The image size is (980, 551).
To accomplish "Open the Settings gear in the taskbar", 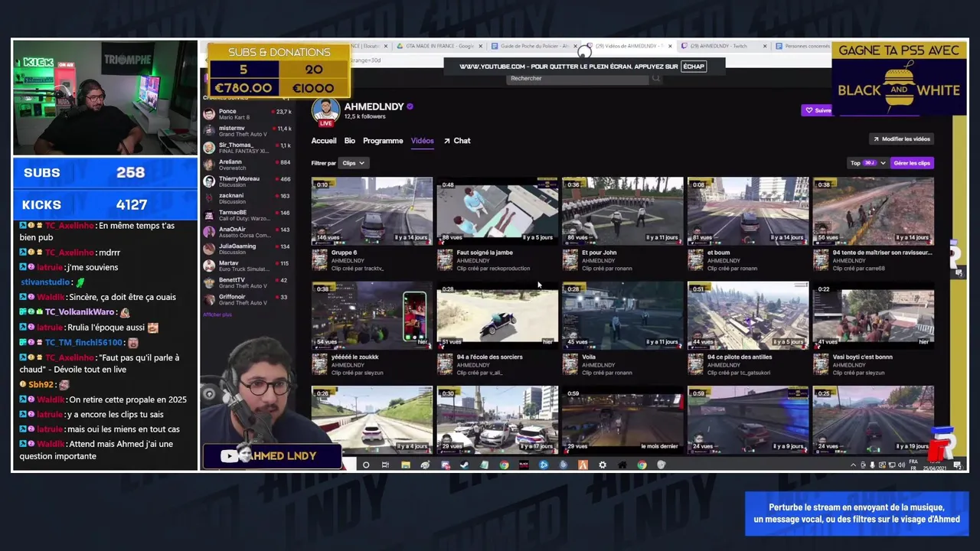I will pyautogui.click(x=603, y=465).
